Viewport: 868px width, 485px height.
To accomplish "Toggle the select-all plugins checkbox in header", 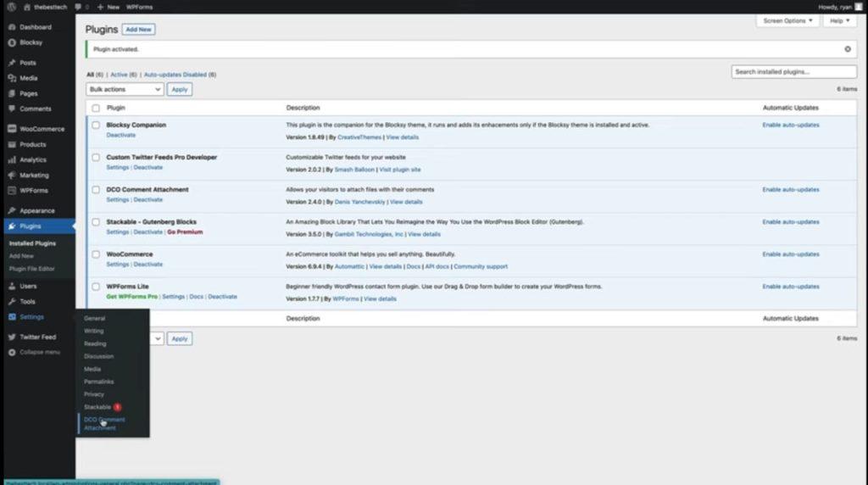I will click(x=96, y=108).
